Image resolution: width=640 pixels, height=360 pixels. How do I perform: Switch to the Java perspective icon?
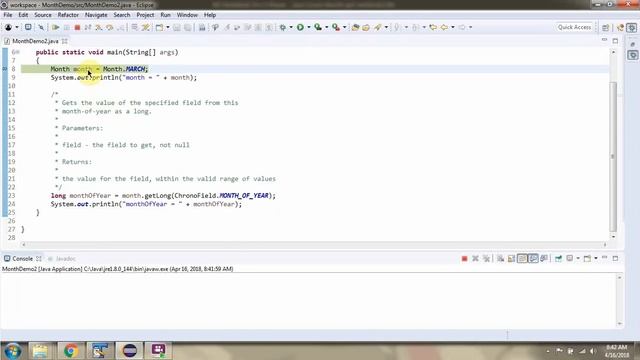620,27
